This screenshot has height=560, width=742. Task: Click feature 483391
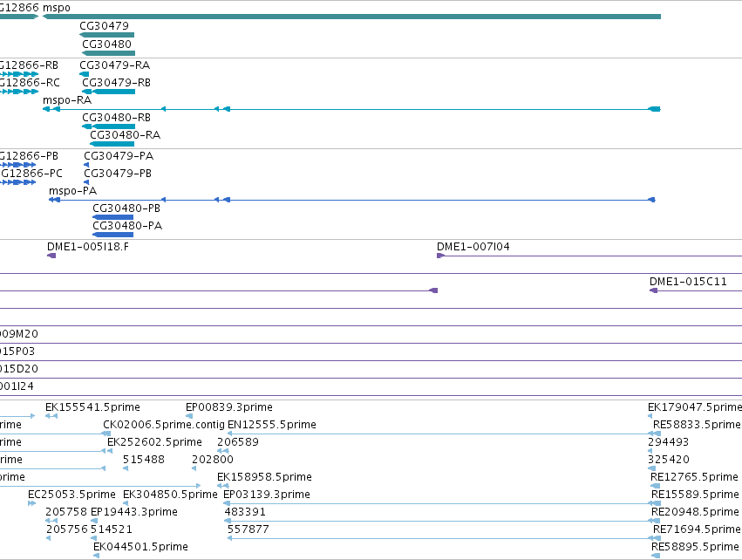point(245,512)
